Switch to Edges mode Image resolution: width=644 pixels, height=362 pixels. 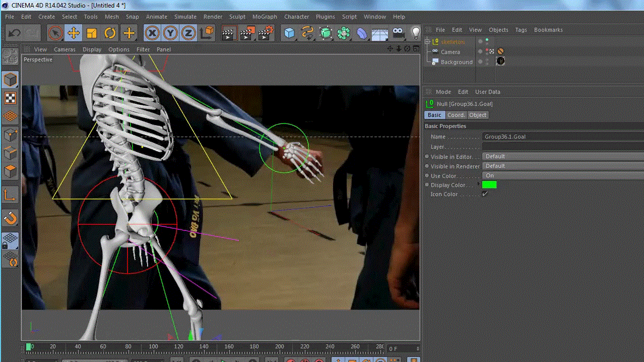[11, 153]
